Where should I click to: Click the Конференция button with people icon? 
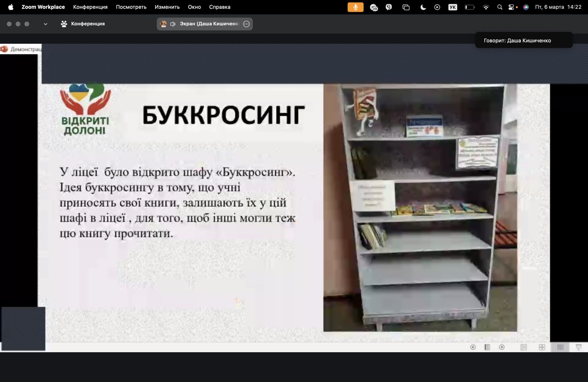point(83,24)
